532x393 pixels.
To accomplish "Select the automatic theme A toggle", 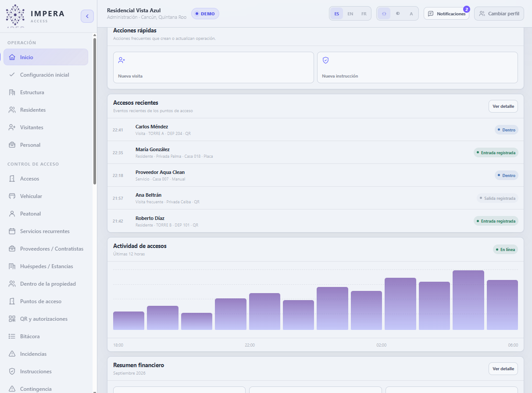I will (x=411, y=14).
